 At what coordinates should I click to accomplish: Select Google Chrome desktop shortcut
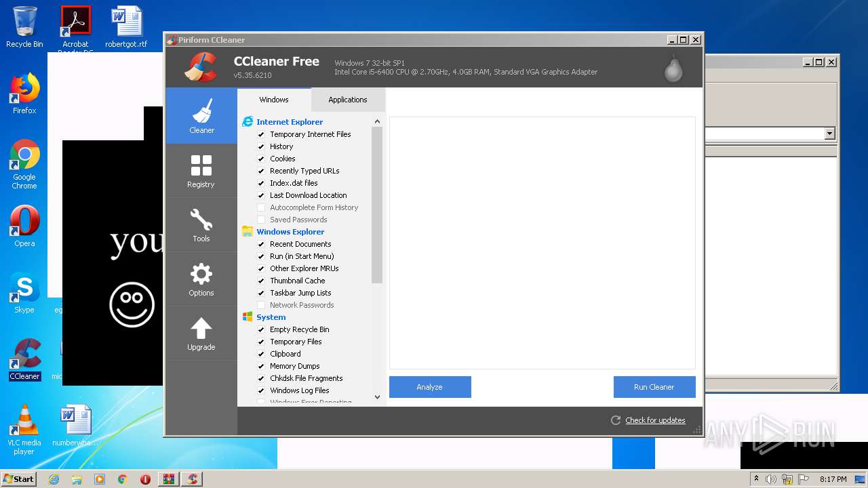click(24, 164)
